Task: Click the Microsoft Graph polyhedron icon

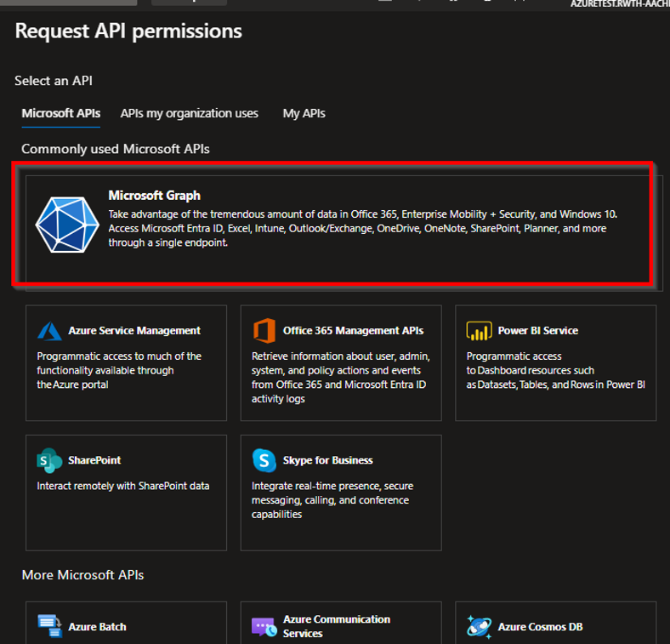Action: [68, 225]
